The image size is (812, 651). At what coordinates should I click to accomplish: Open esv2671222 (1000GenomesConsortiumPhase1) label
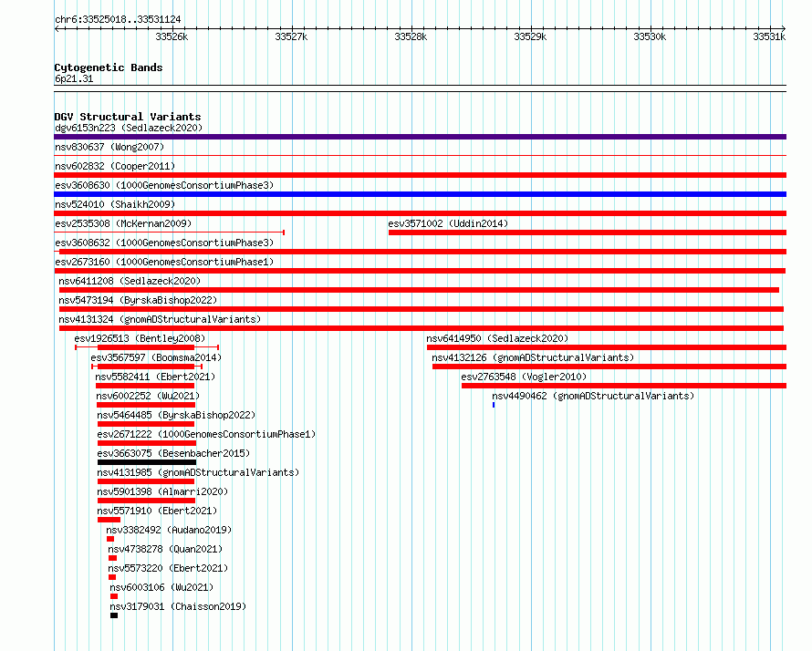206,434
